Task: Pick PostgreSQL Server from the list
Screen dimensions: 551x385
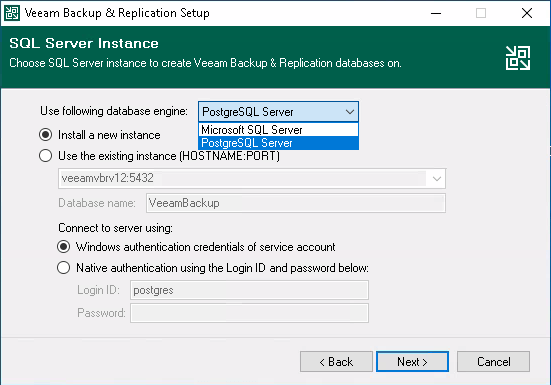Action: (x=278, y=143)
